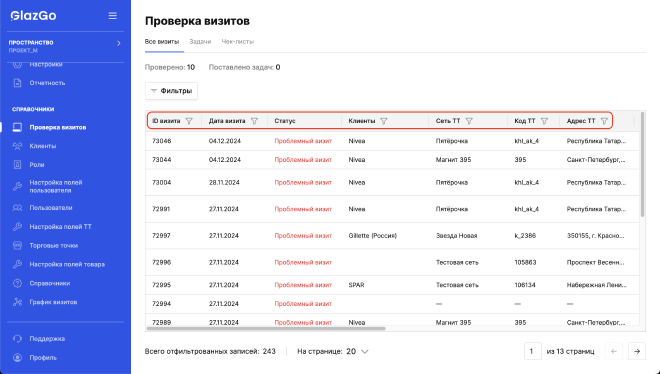Filter by Сеть ТТ column funnel
The image size is (660, 374).
tap(469, 121)
